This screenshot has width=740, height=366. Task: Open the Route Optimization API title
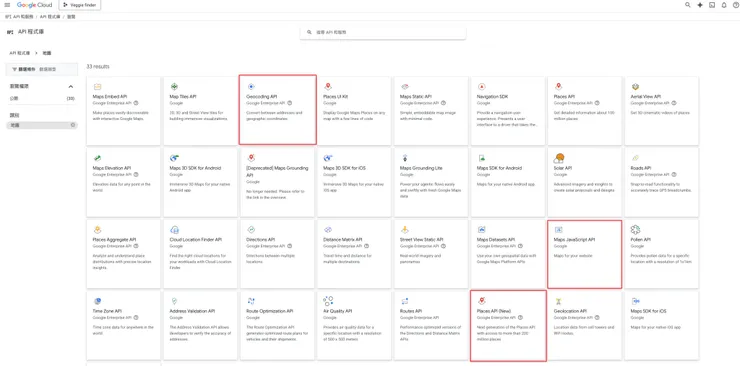(x=269, y=311)
